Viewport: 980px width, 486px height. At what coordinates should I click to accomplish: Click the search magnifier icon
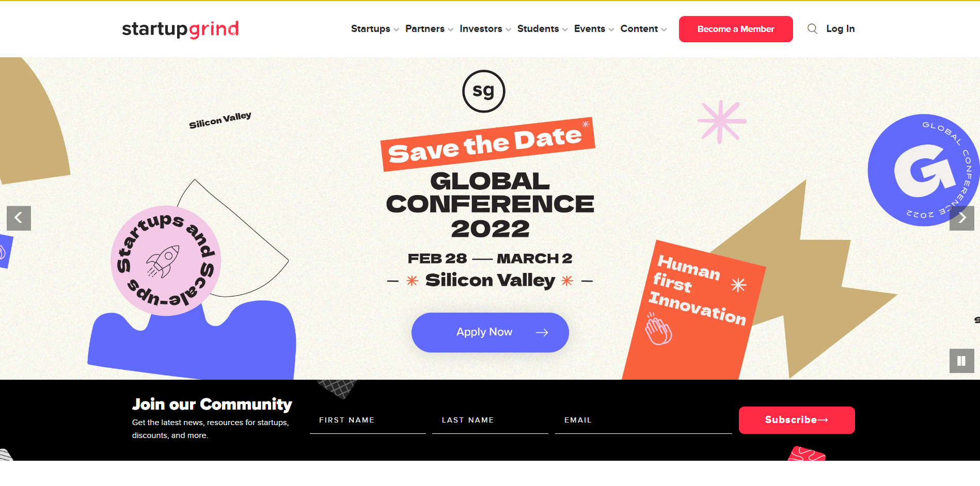(812, 29)
